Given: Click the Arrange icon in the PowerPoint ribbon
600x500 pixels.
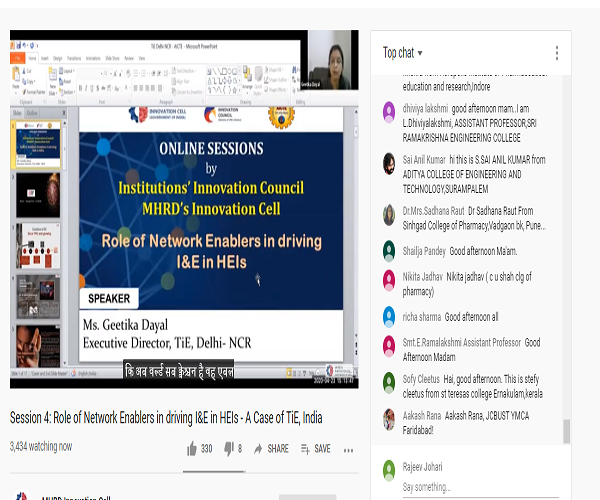Looking at the screenshot, I should pos(247,78).
